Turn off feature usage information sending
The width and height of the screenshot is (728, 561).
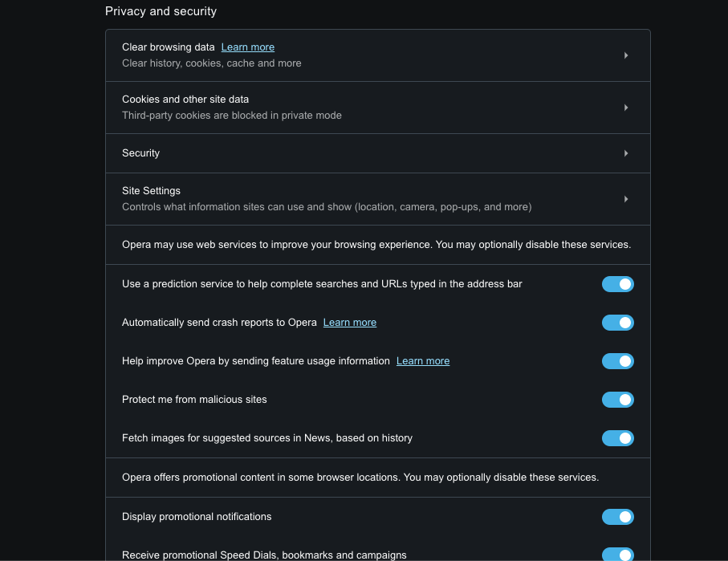(x=617, y=361)
